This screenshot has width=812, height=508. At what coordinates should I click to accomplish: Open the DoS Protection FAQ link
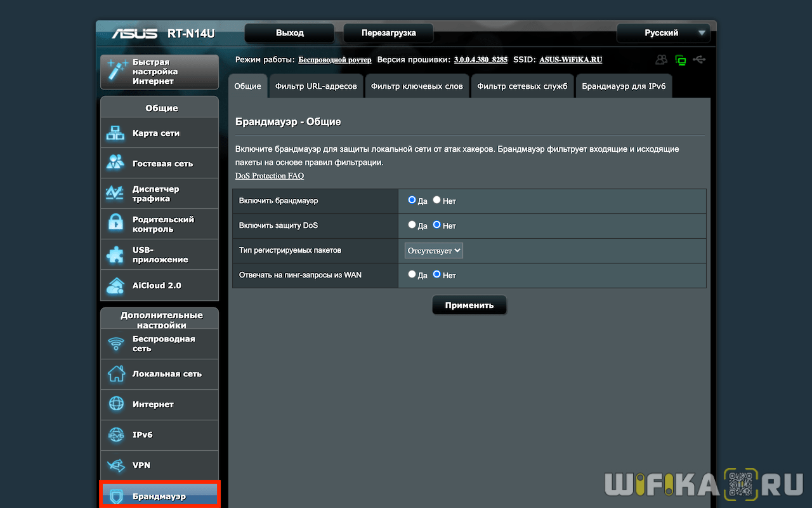(x=270, y=176)
